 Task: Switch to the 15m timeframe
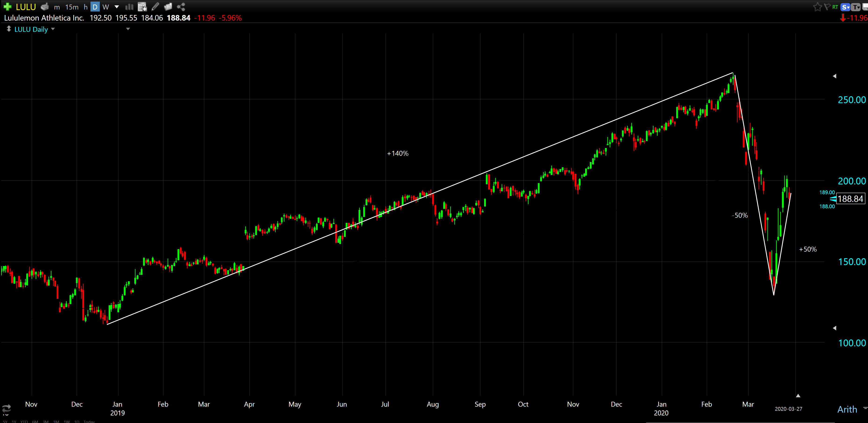[x=72, y=7]
